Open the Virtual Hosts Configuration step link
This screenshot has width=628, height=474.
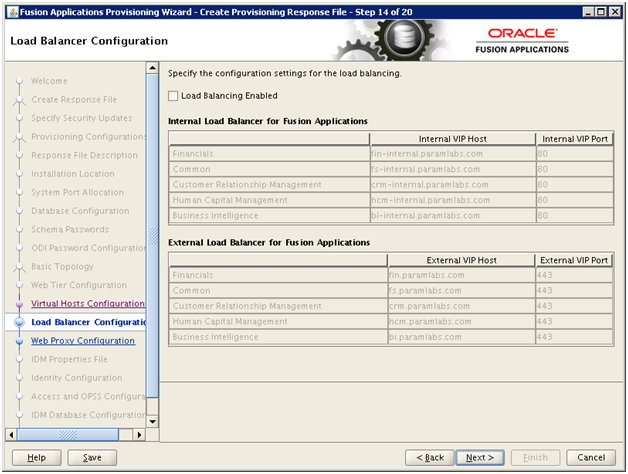tap(88, 304)
